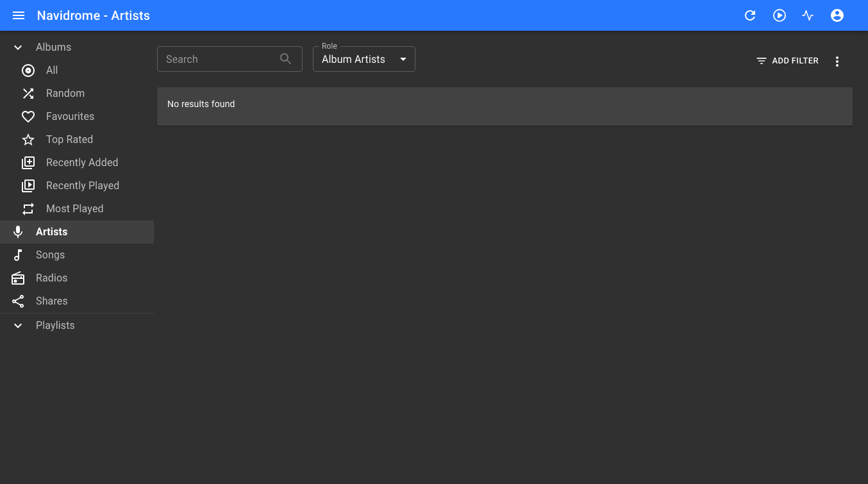
Task: Open the activity pulse icon
Action: point(808,15)
